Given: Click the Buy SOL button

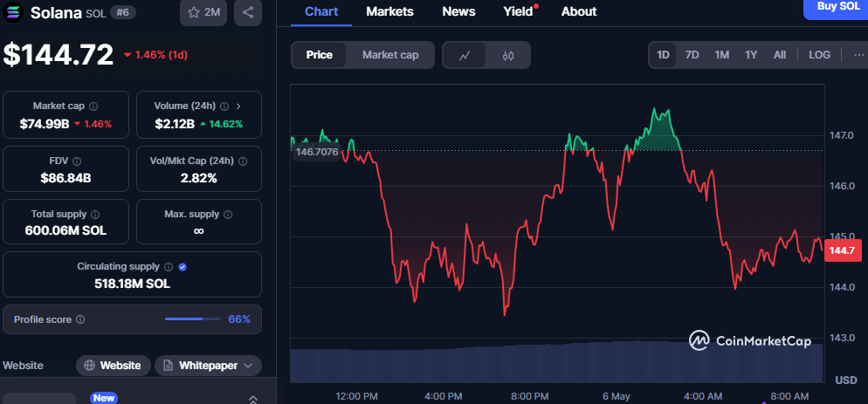Looking at the screenshot, I should tap(837, 7).
